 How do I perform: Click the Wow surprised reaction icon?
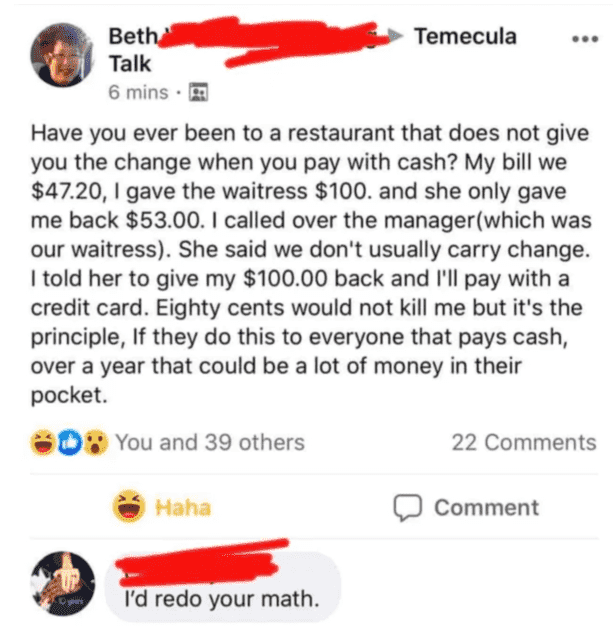pos(96,442)
